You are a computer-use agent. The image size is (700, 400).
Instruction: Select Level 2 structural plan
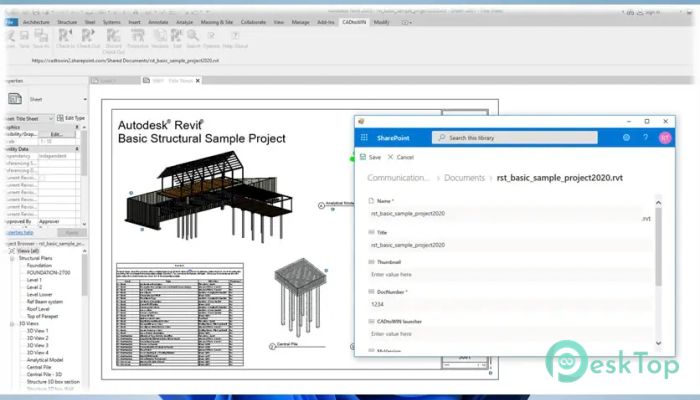coord(34,288)
